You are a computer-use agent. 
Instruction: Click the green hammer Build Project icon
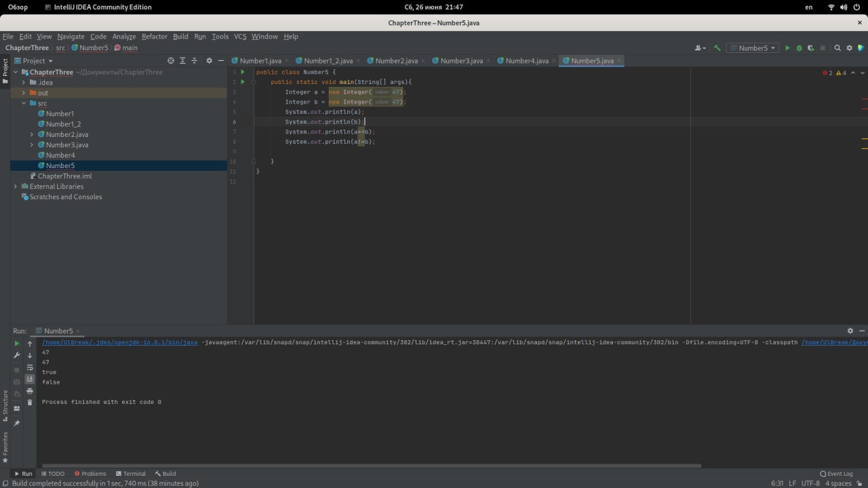coord(717,48)
